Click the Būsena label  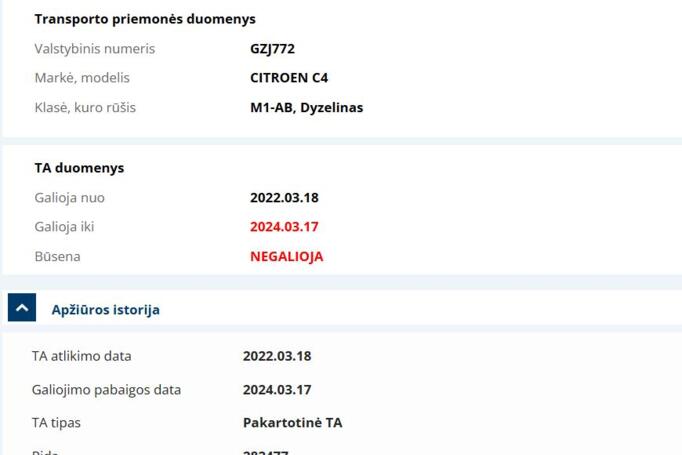[x=57, y=256]
